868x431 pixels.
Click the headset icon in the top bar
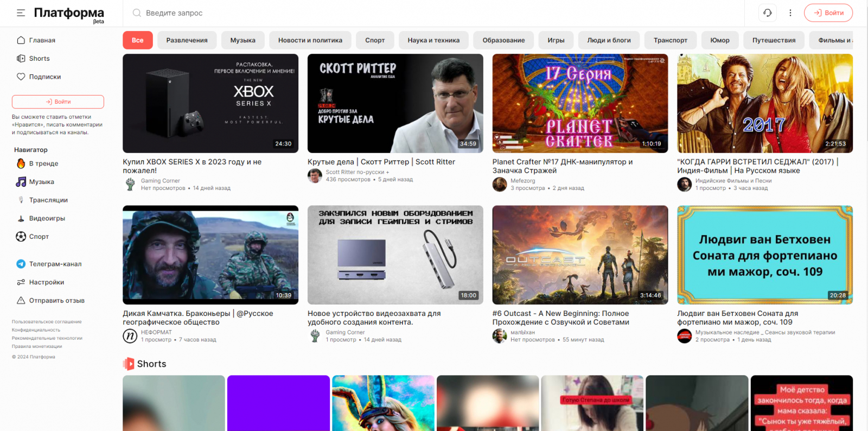[768, 12]
